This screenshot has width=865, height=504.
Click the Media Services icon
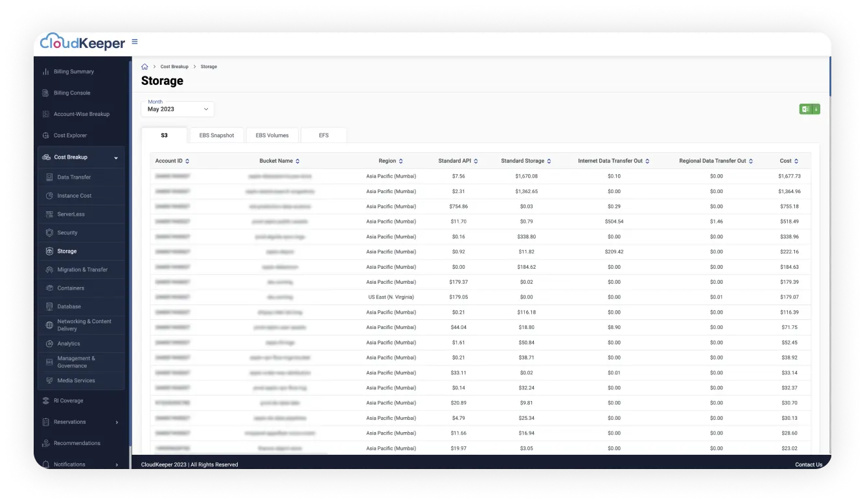point(50,381)
